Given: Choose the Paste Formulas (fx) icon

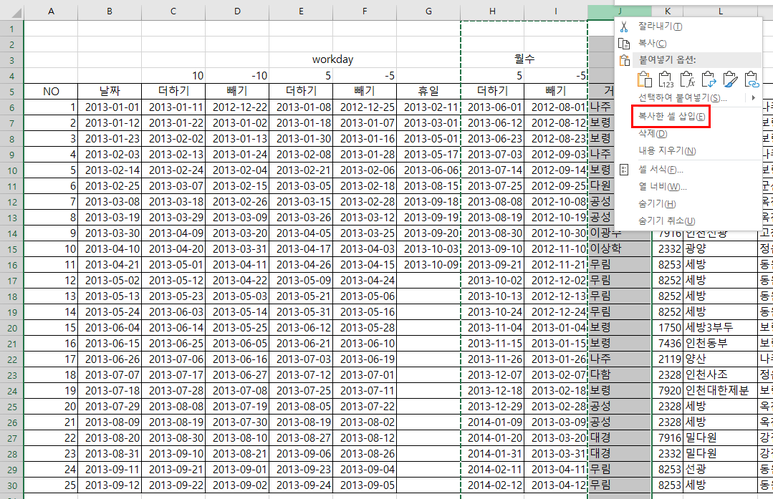Looking at the screenshot, I should (687, 79).
